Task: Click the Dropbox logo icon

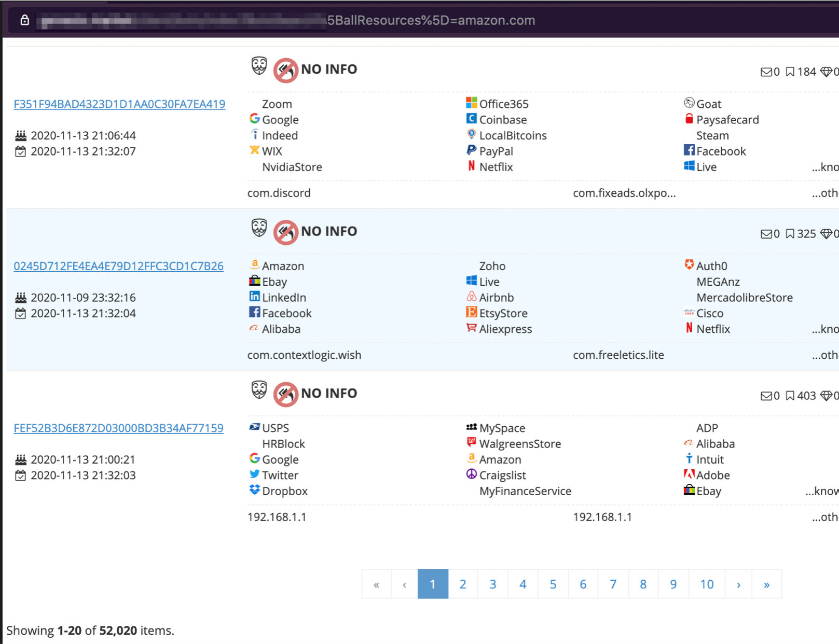Action: (254, 490)
